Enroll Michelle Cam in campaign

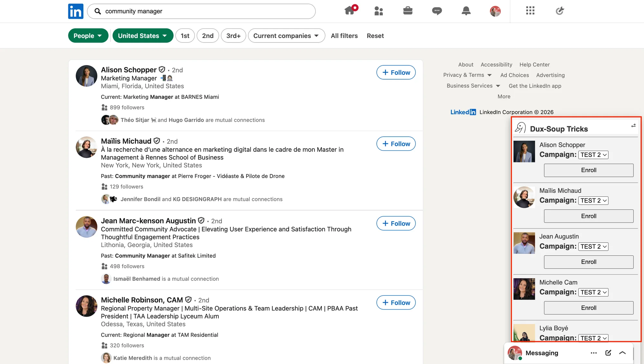click(x=589, y=308)
